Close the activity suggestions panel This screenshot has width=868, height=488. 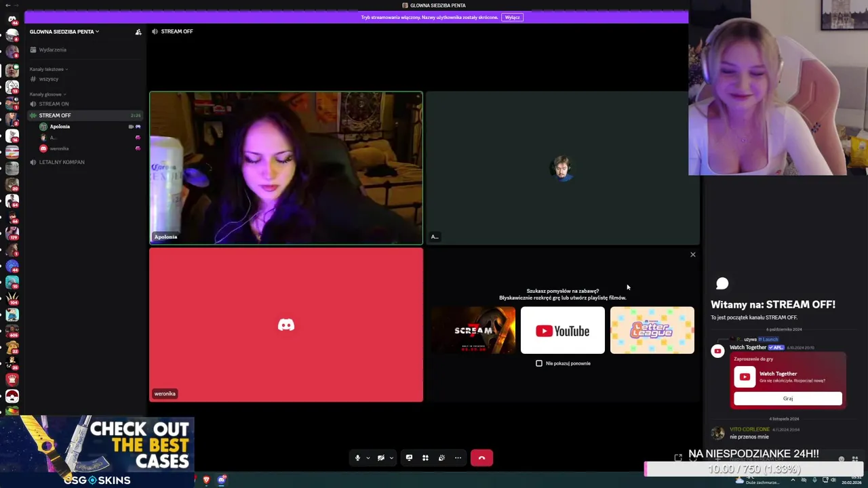pos(692,255)
